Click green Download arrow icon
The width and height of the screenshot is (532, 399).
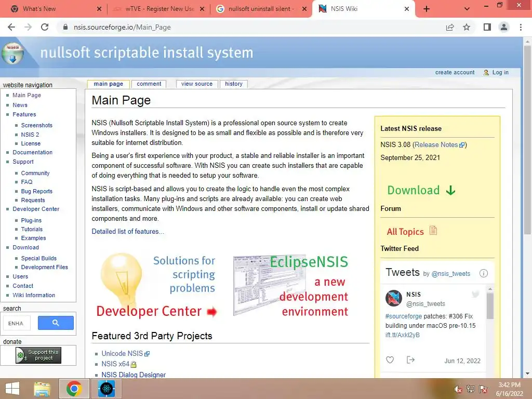tap(450, 190)
